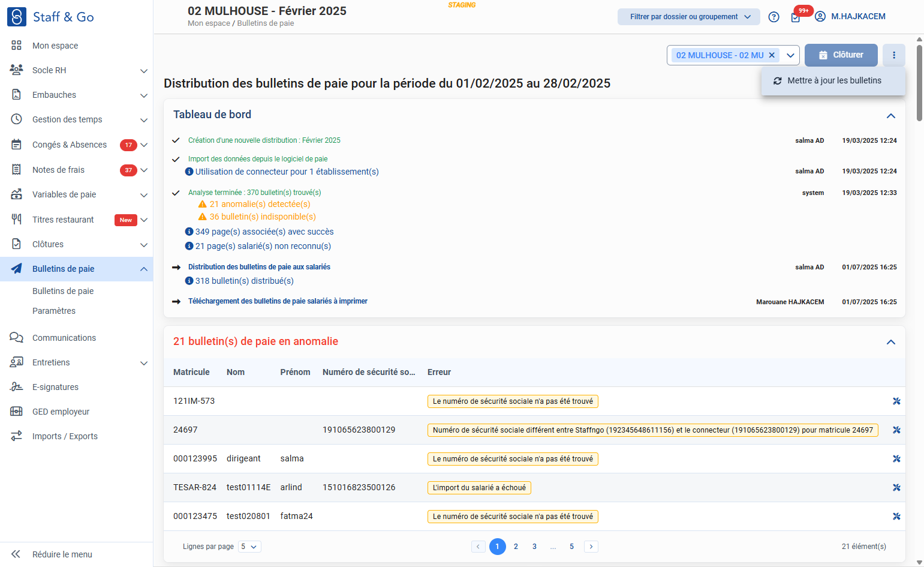The width and height of the screenshot is (924, 567).
Task: Open the tasks icon with 99+ badge
Action: click(x=796, y=17)
